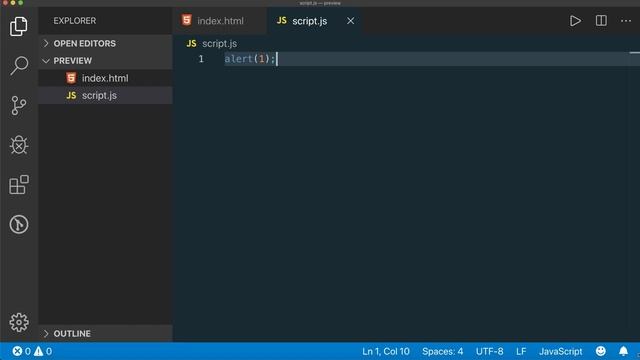Open notifications bell in status bar

[x=623, y=351]
